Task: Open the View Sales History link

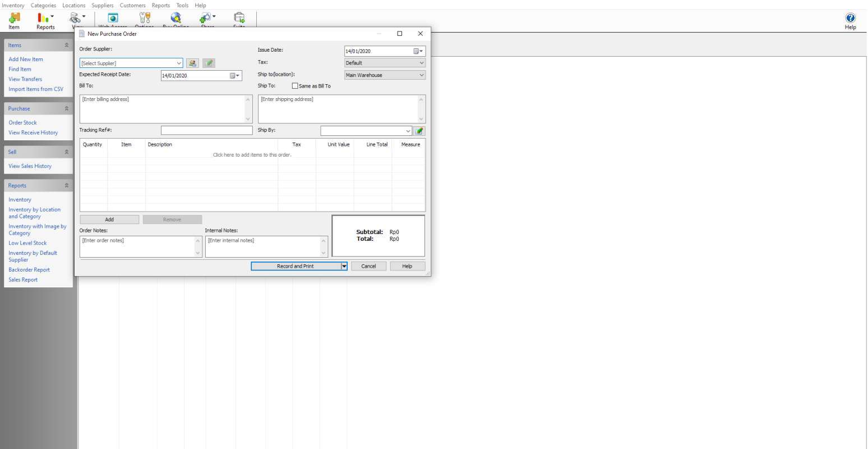Action: (x=30, y=166)
